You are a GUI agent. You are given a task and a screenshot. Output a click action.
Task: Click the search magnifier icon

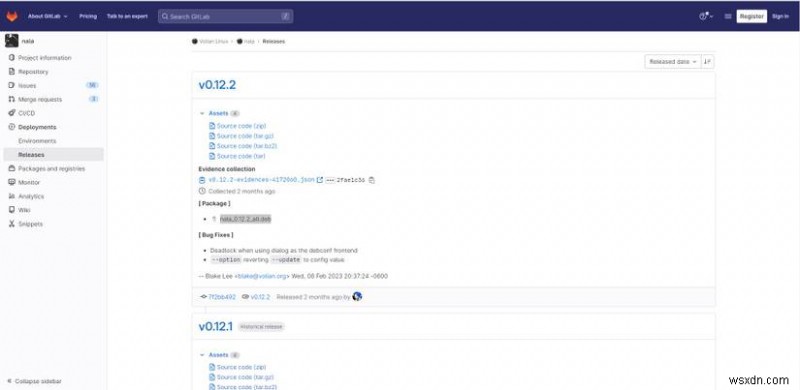(x=165, y=16)
